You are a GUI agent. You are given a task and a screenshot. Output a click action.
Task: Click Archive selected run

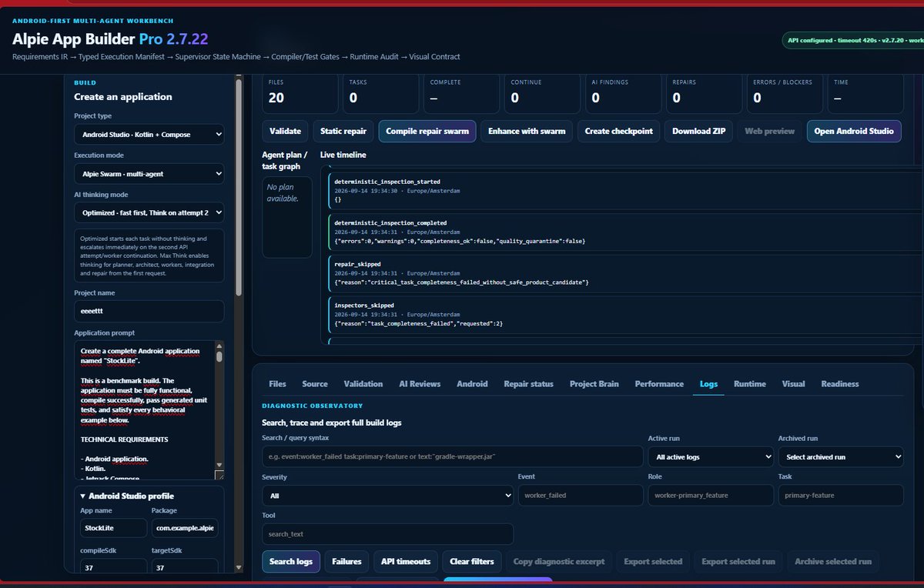(x=833, y=561)
